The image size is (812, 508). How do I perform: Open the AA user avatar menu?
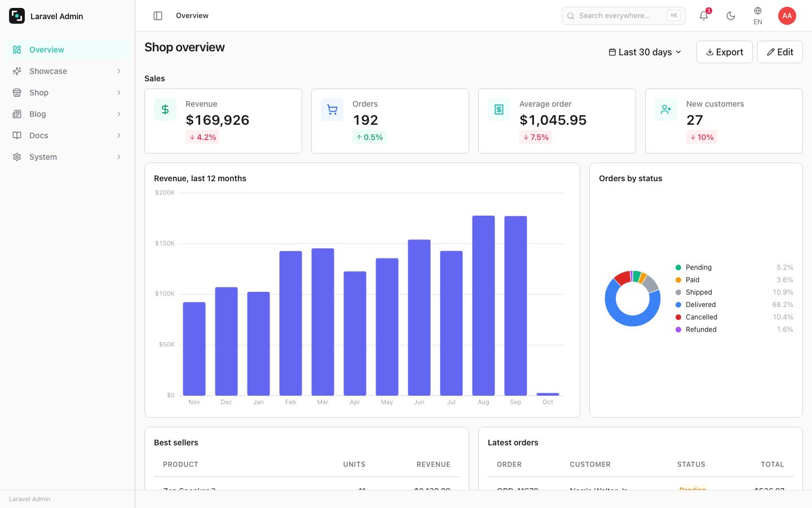[x=787, y=16]
